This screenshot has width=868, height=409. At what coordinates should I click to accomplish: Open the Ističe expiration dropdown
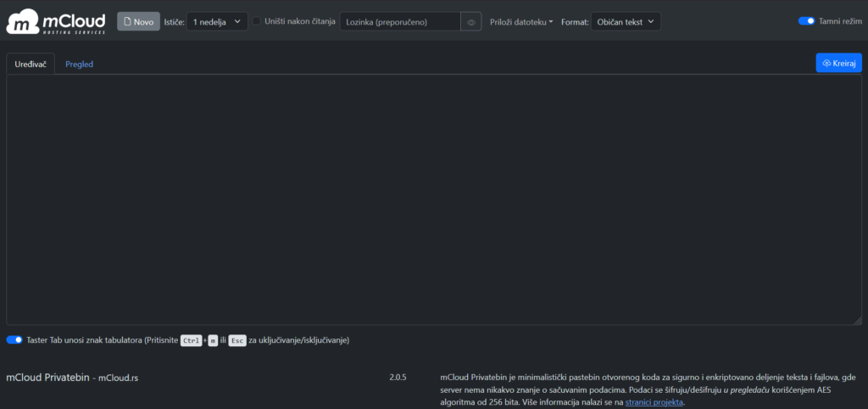pos(217,21)
